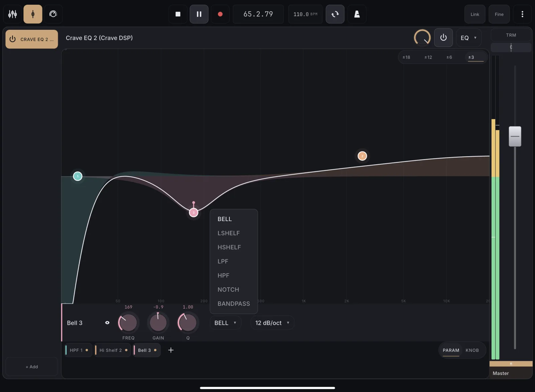Click the Link button
This screenshot has height=392, width=535.
coord(475,14)
